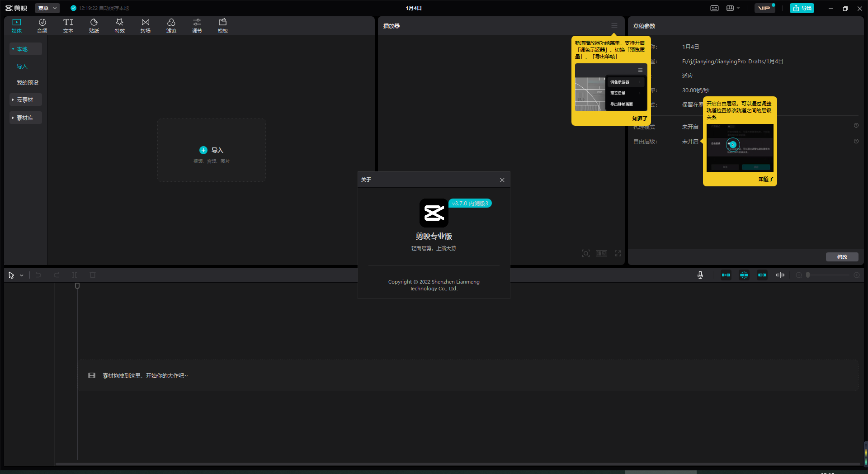The image size is (868, 474).
Task: Zoom in the timeline with plus icon
Action: point(857,275)
